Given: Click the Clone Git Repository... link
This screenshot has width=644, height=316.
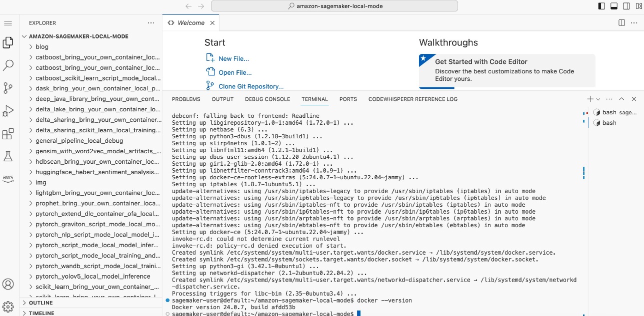Looking at the screenshot, I should 251,86.
